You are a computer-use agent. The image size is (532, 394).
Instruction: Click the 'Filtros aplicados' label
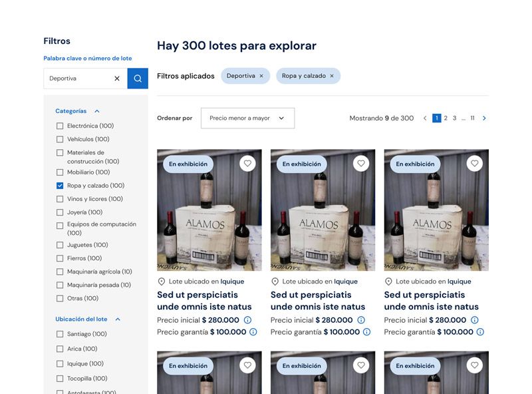click(x=186, y=76)
